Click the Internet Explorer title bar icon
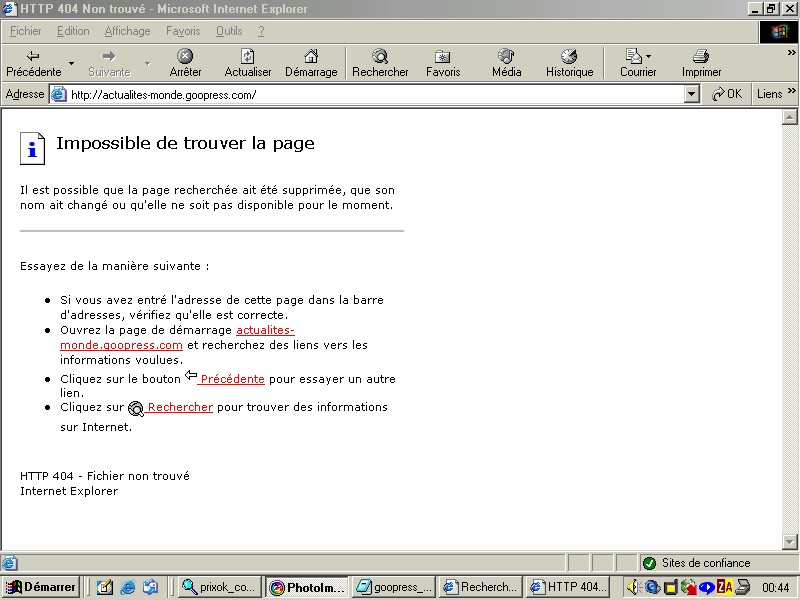 tap(10, 9)
